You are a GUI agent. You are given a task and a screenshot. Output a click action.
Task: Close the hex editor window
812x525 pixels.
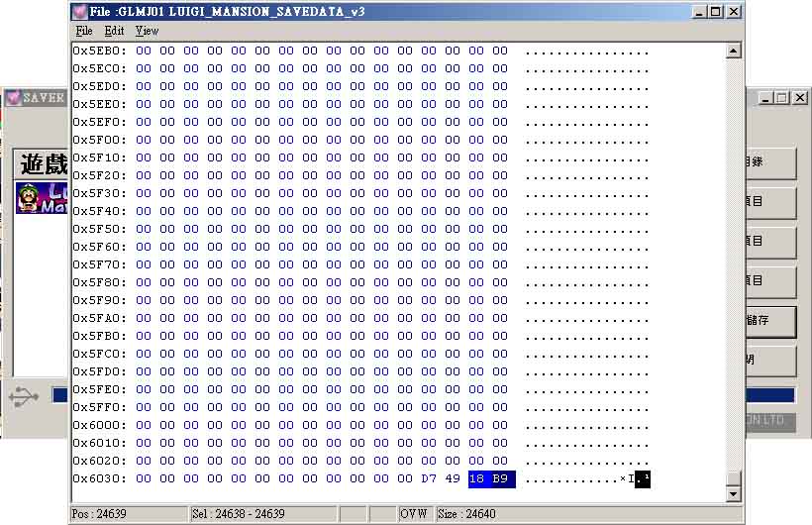click(734, 12)
